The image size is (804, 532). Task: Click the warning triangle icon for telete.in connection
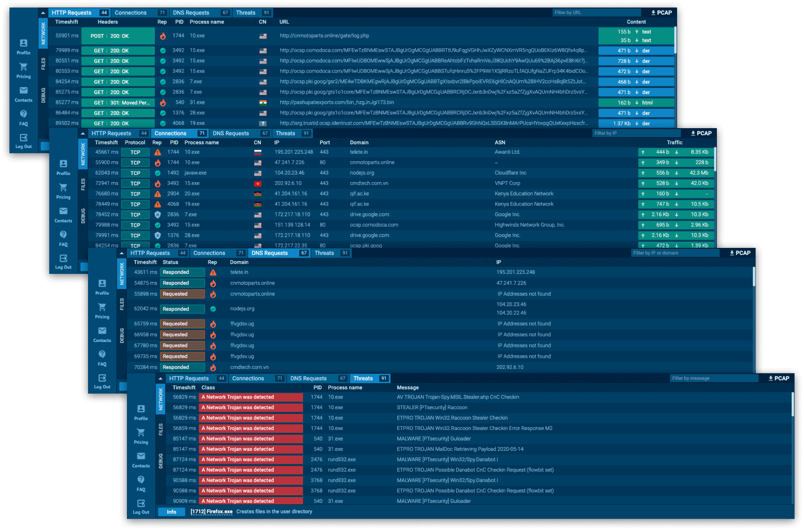tap(157, 152)
